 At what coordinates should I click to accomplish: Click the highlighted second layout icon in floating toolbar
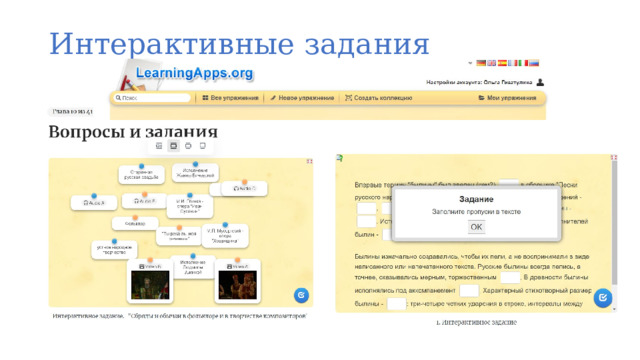pos(173,146)
